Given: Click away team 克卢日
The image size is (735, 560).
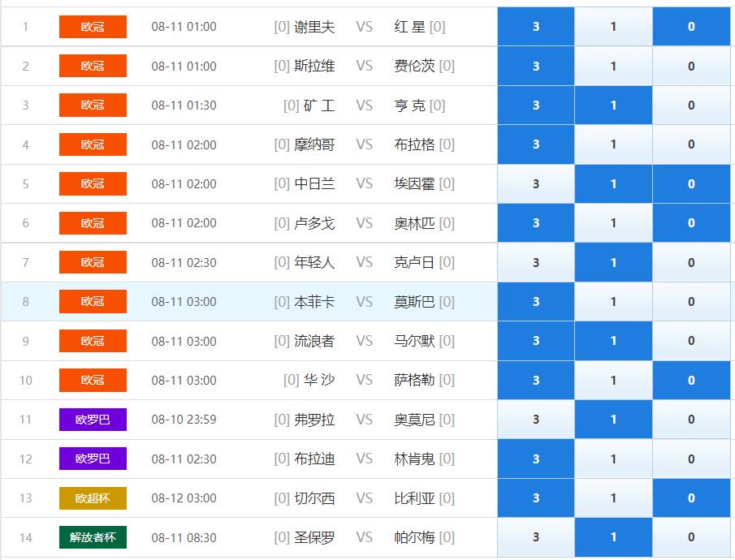Looking at the screenshot, I should tap(415, 262).
